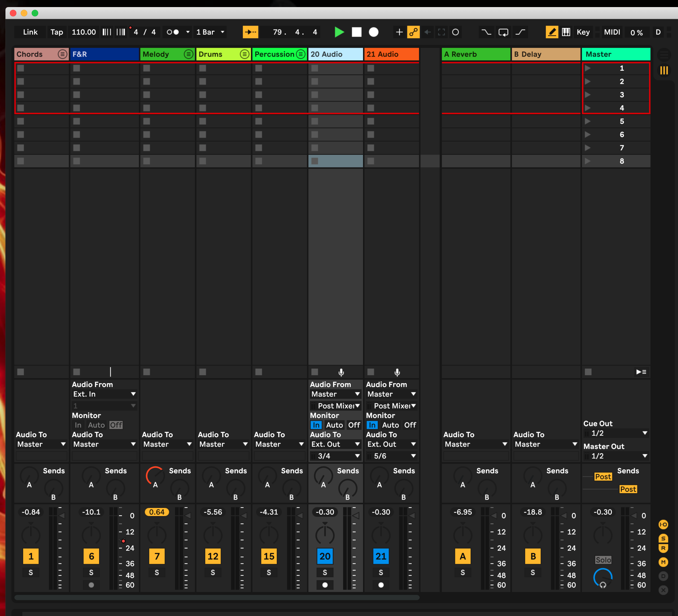Open 21 Audio output channel 5/6 dropdown

(x=392, y=456)
